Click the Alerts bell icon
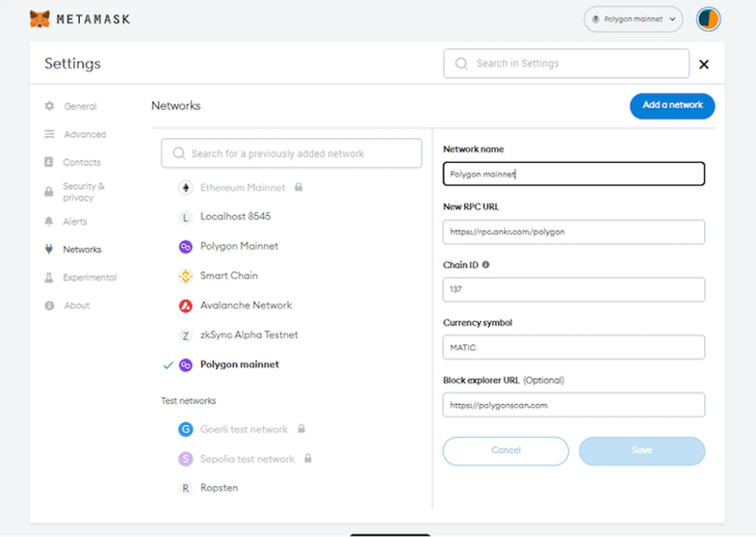 [49, 221]
